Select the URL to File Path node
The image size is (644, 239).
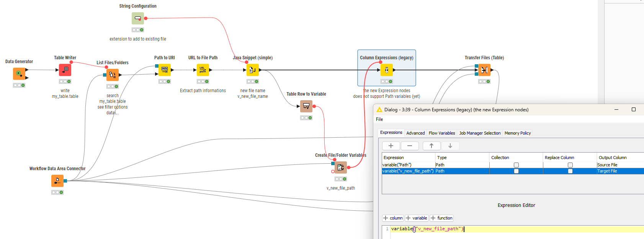[x=203, y=70]
